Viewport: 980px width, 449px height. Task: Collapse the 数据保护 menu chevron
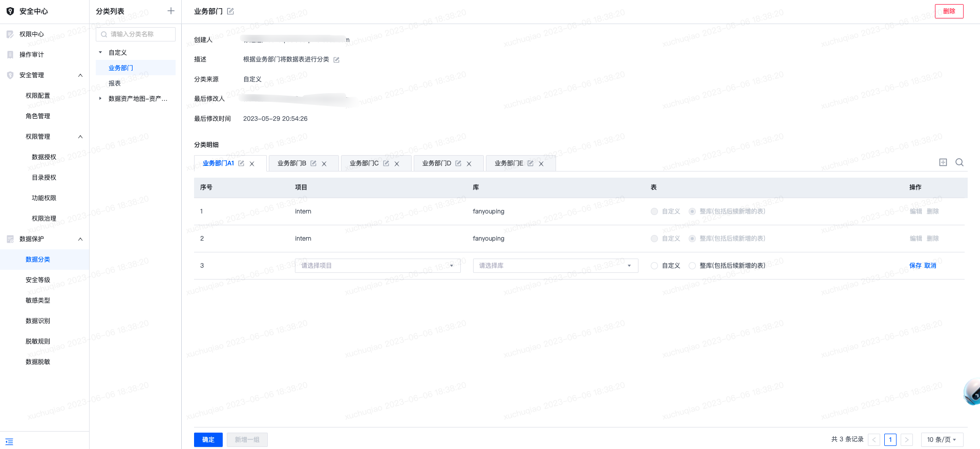click(80, 239)
